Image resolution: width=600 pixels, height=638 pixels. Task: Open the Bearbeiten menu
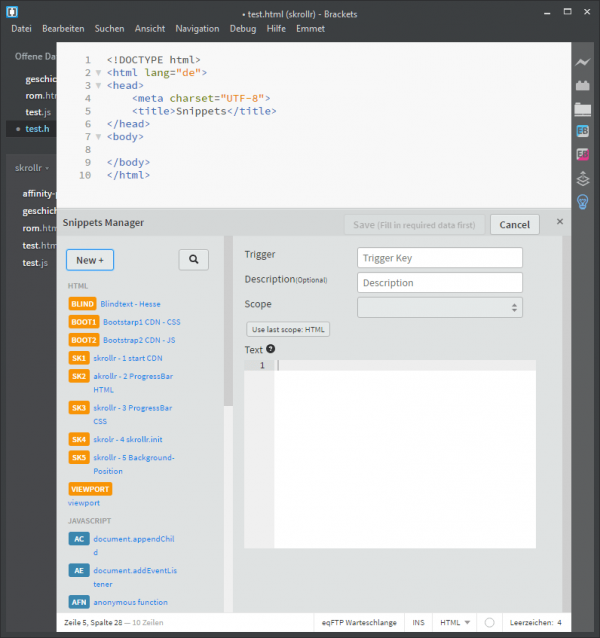[x=63, y=29]
